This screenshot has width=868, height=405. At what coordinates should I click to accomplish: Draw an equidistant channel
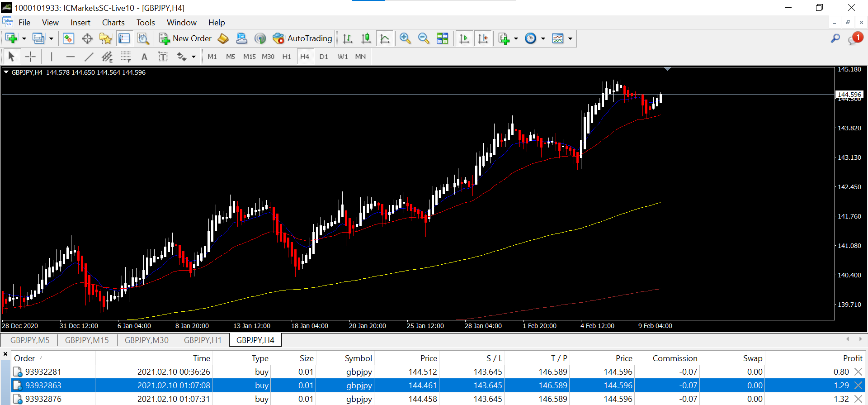tap(107, 57)
